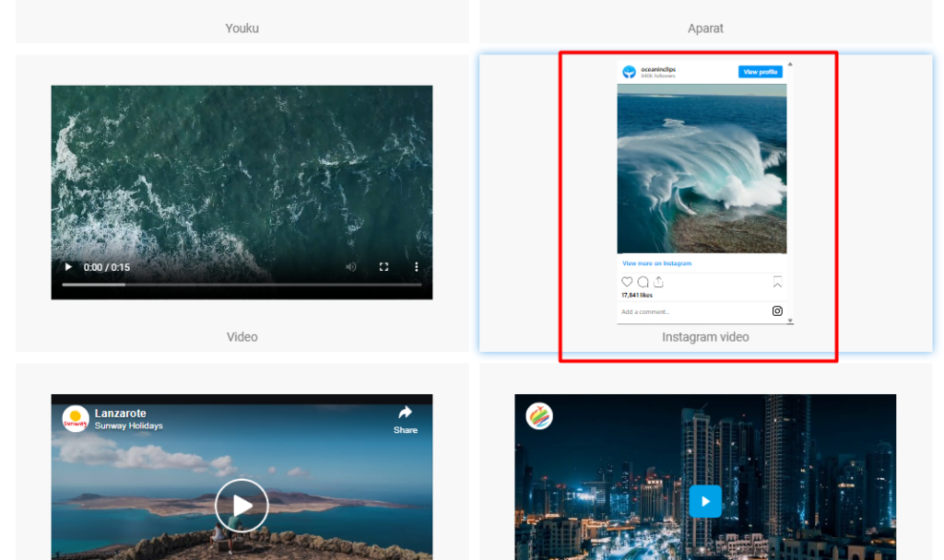Screen dimensions: 944x560
Task: Click the video progress bar to seek
Action: click(x=242, y=284)
